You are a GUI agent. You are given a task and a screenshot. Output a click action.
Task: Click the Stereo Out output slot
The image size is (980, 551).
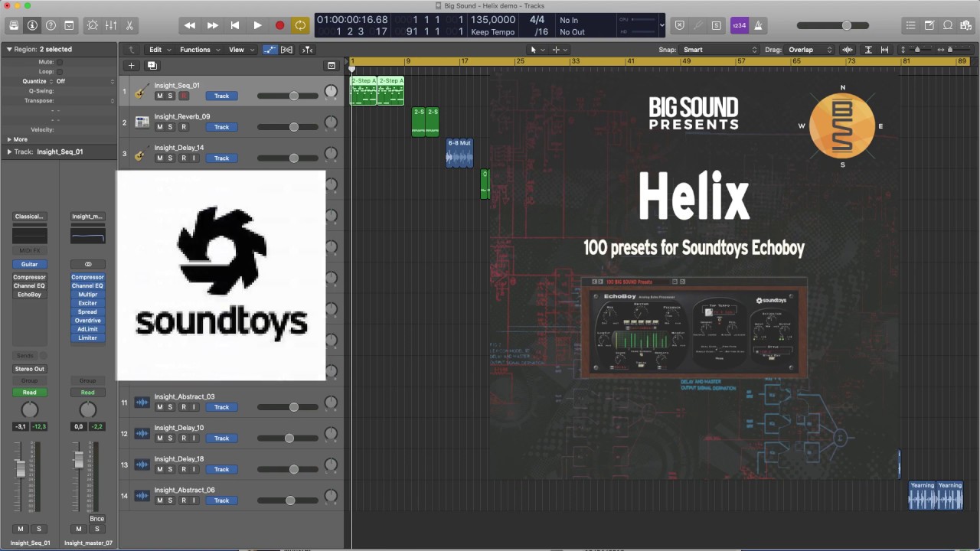point(29,369)
